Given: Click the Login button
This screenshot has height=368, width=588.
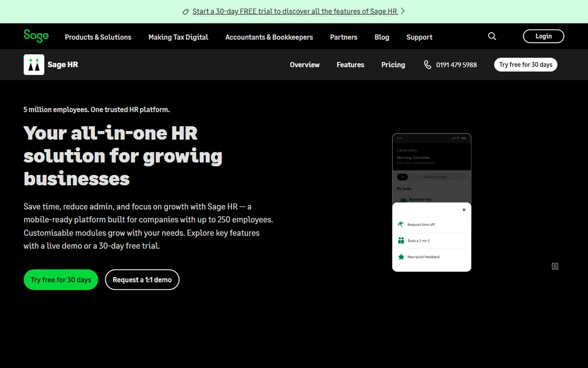Looking at the screenshot, I should click(x=544, y=36).
